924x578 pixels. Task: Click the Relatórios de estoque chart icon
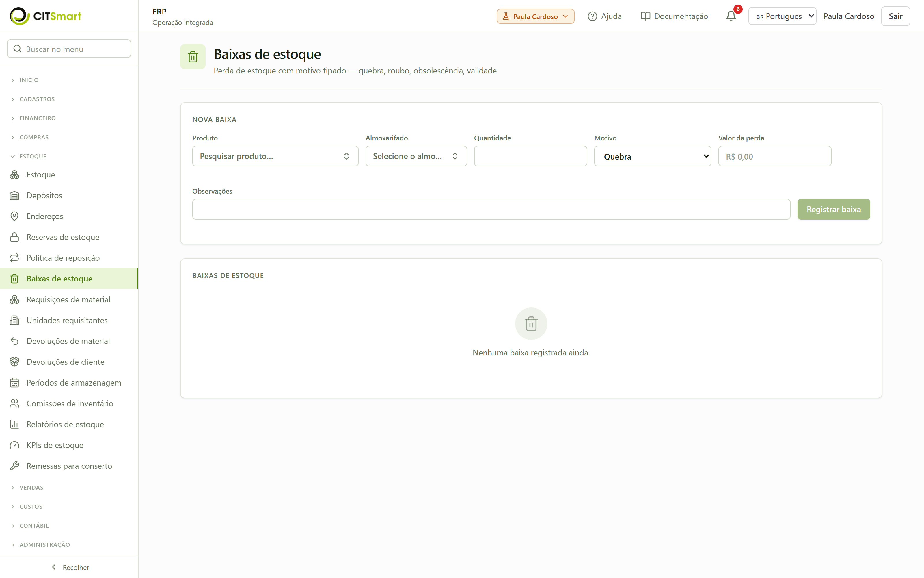pyautogui.click(x=14, y=424)
